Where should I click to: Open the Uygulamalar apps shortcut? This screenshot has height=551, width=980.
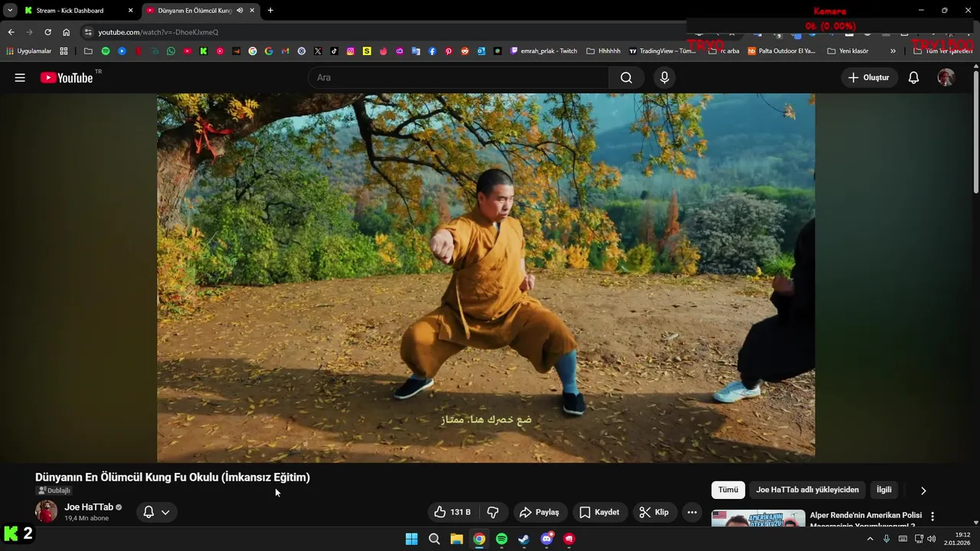pyautogui.click(x=28, y=51)
